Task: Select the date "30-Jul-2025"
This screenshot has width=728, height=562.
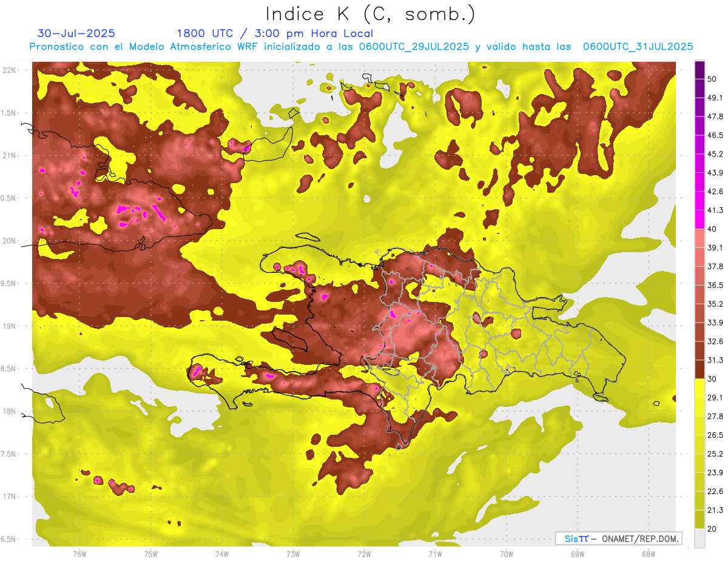Action: (x=76, y=33)
